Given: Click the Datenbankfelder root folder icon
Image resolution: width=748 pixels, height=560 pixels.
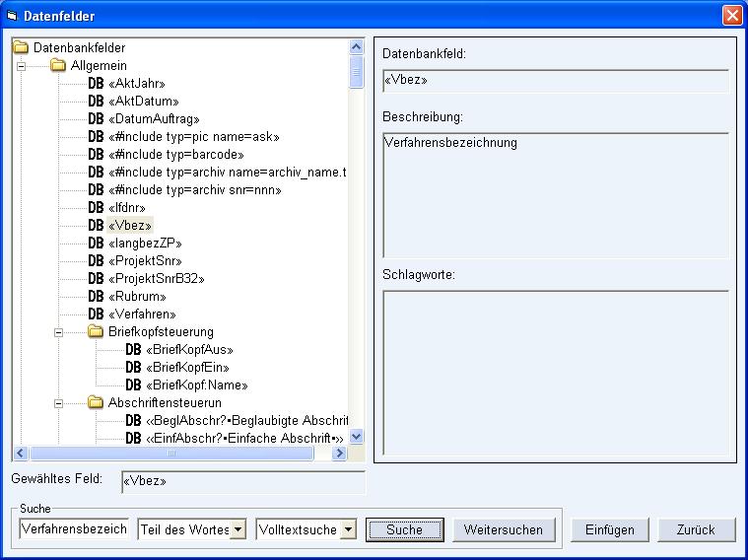Looking at the screenshot, I should 21,47.
